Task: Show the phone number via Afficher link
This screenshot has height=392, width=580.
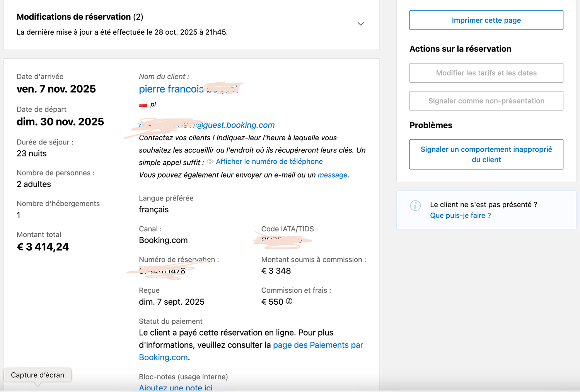Action: click(x=269, y=161)
